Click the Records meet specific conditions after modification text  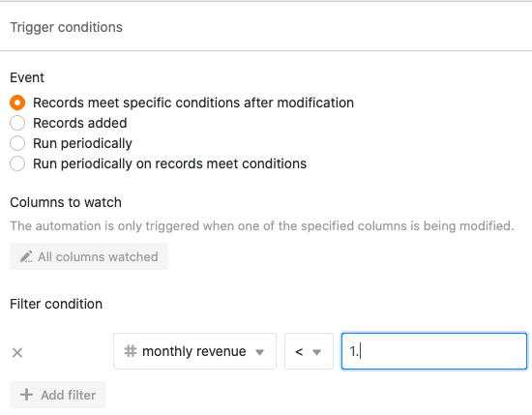click(x=193, y=103)
